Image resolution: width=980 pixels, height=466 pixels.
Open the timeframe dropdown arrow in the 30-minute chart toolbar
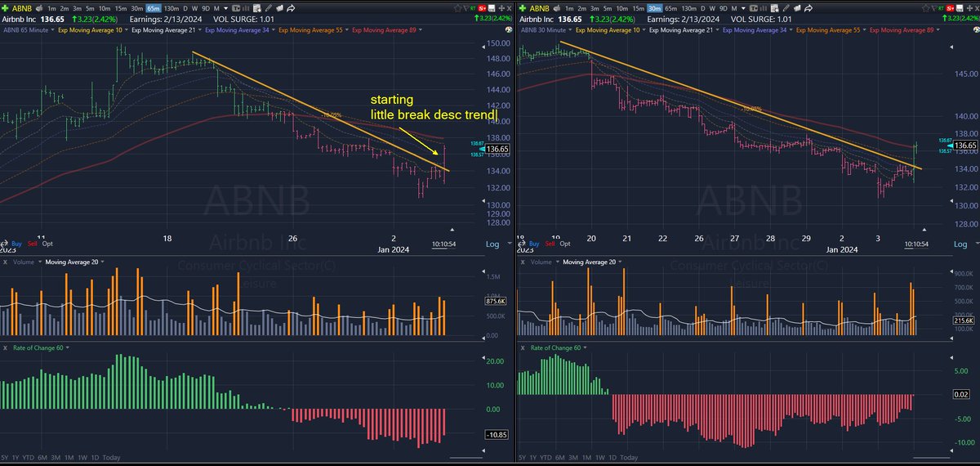click(x=743, y=8)
